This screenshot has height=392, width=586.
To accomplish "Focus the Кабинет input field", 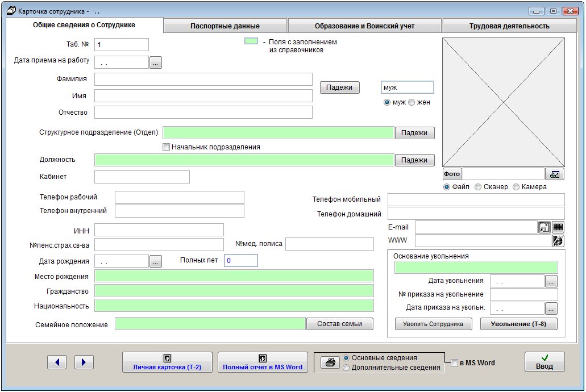I will (142, 177).
